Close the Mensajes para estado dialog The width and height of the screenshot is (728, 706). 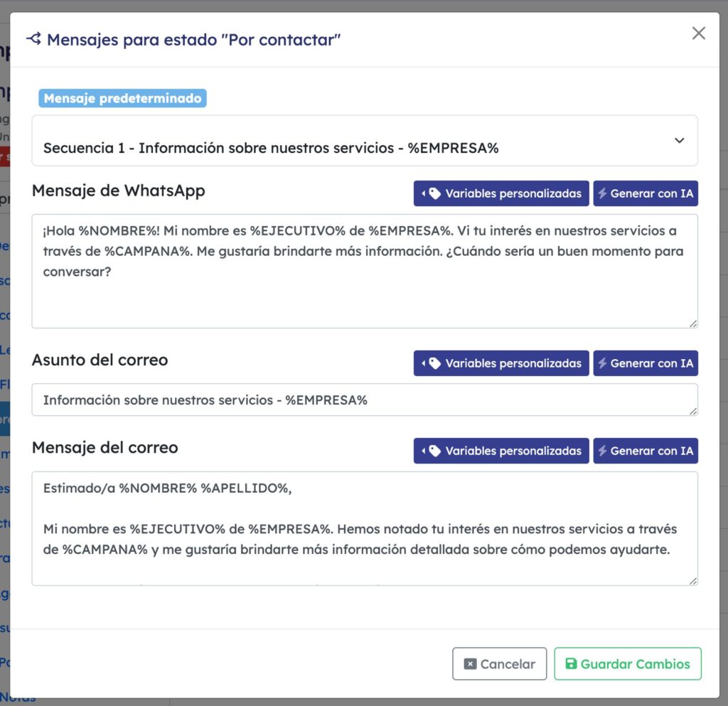698,33
